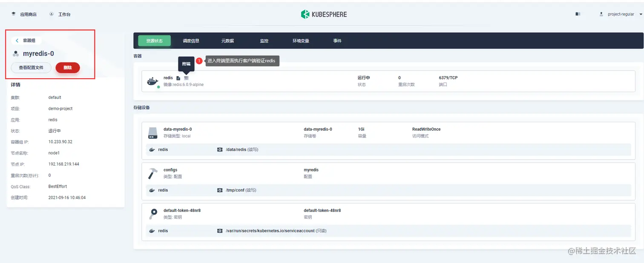Click the 存储类型: local text
The height and width of the screenshot is (263, 644).
[177, 136]
